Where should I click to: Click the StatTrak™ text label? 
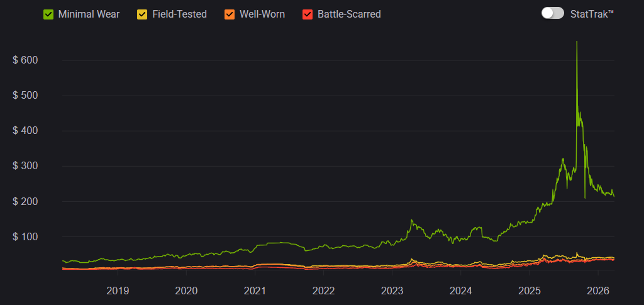pyautogui.click(x=591, y=14)
